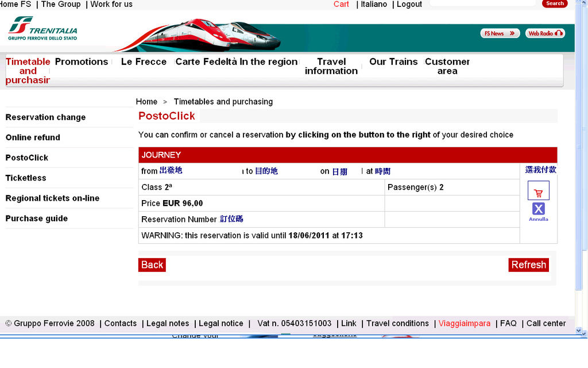This screenshot has width=588, height=368.
Task: Click the JOURNEY table header
Action: (x=347, y=155)
